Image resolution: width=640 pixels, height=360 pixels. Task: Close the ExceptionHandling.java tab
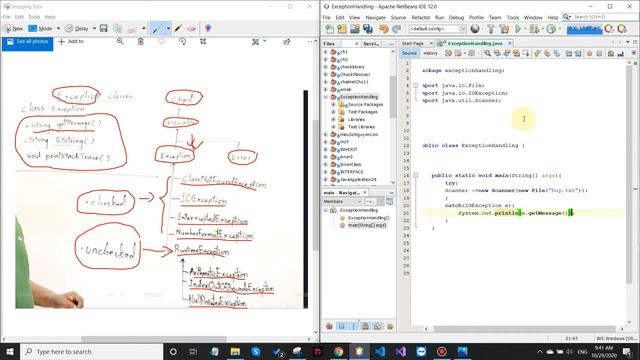pyautogui.click(x=509, y=43)
